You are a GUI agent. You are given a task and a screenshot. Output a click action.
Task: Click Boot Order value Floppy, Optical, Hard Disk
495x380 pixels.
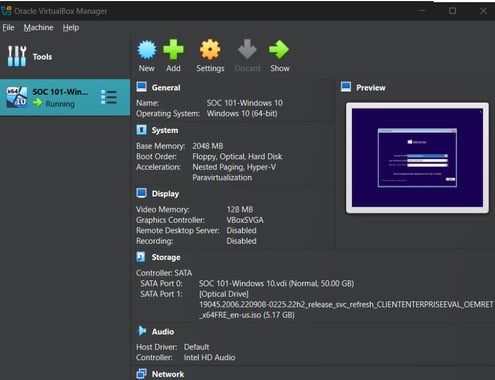click(237, 157)
